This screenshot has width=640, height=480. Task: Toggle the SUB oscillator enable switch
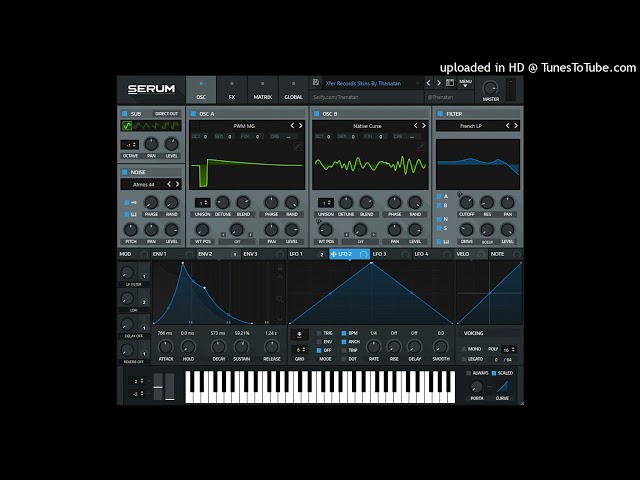(125, 114)
